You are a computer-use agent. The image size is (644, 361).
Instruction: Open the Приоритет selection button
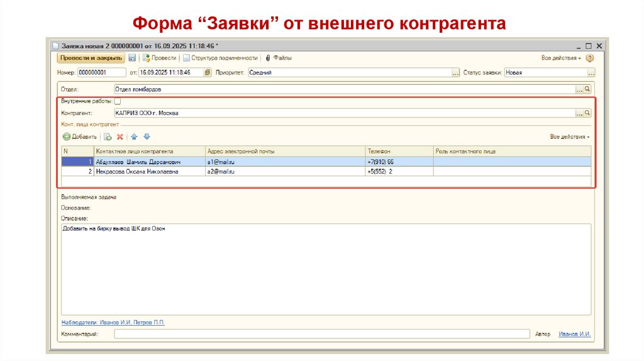(x=455, y=73)
